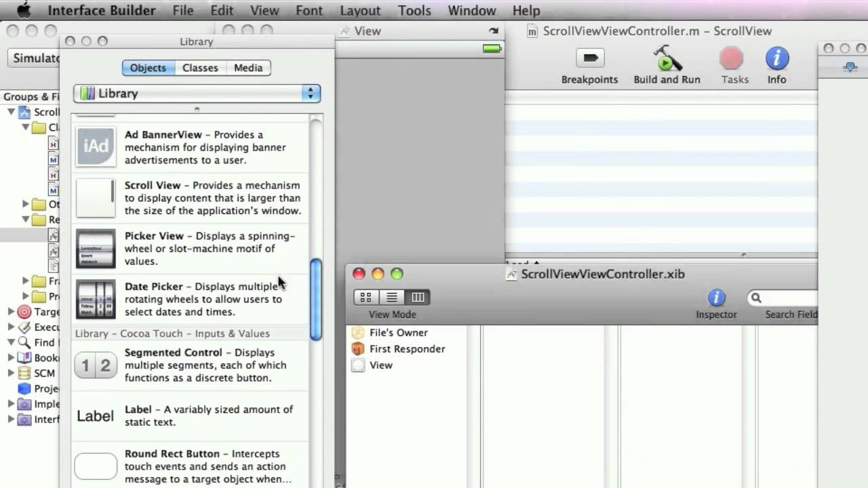Screen dimensions: 868x488
Task: Select the Picker View library object
Action: click(190, 249)
